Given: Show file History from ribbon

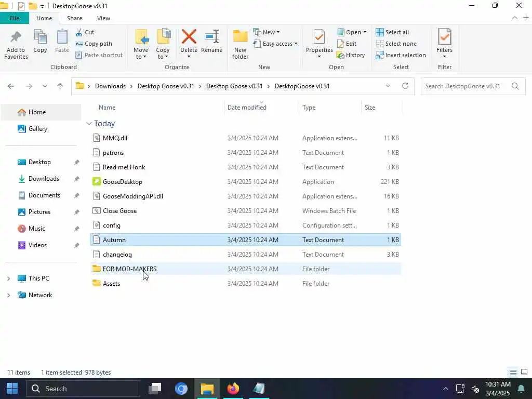Looking at the screenshot, I should (x=351, y=55).
